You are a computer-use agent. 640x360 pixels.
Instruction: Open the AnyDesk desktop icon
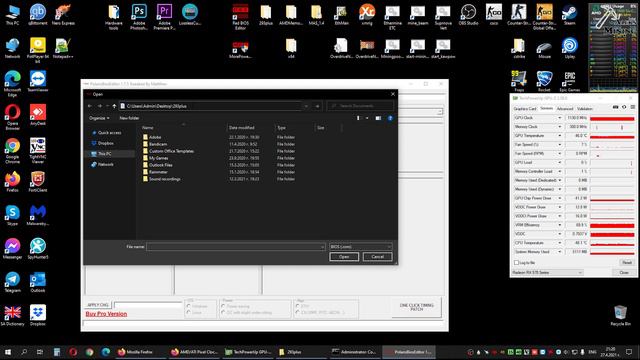(38, 115)
